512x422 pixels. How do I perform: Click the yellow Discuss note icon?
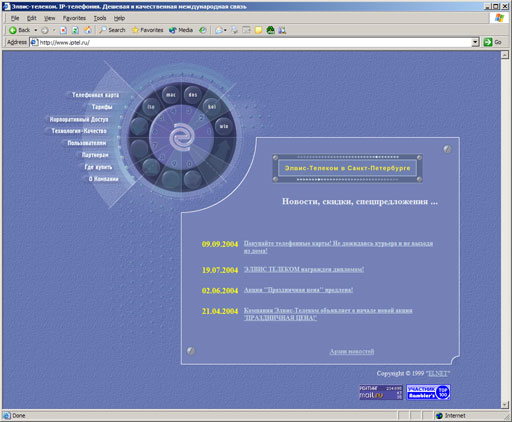click(258, 30)
